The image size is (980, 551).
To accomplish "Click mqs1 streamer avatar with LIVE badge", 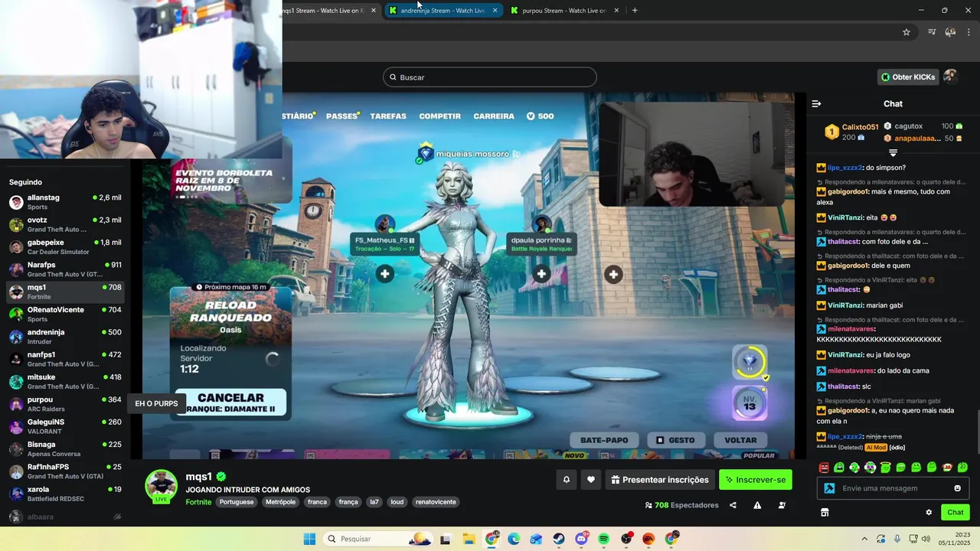I will pyautogui.click(x=162, y=486).
